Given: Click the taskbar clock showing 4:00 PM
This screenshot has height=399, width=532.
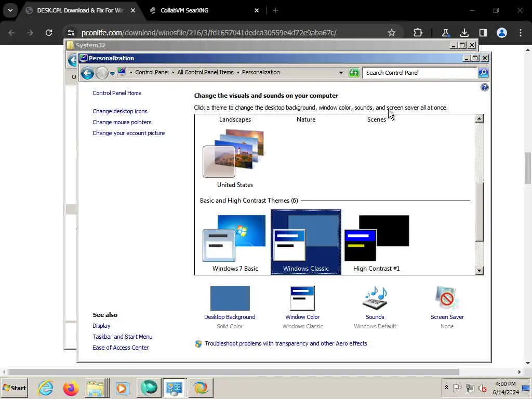Looking at the screenshot, I should (x=506, y=388).
